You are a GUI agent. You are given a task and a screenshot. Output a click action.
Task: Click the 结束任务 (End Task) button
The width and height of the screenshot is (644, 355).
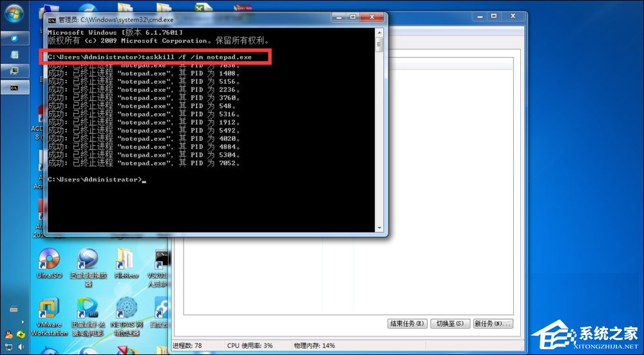tap(408, 323)
